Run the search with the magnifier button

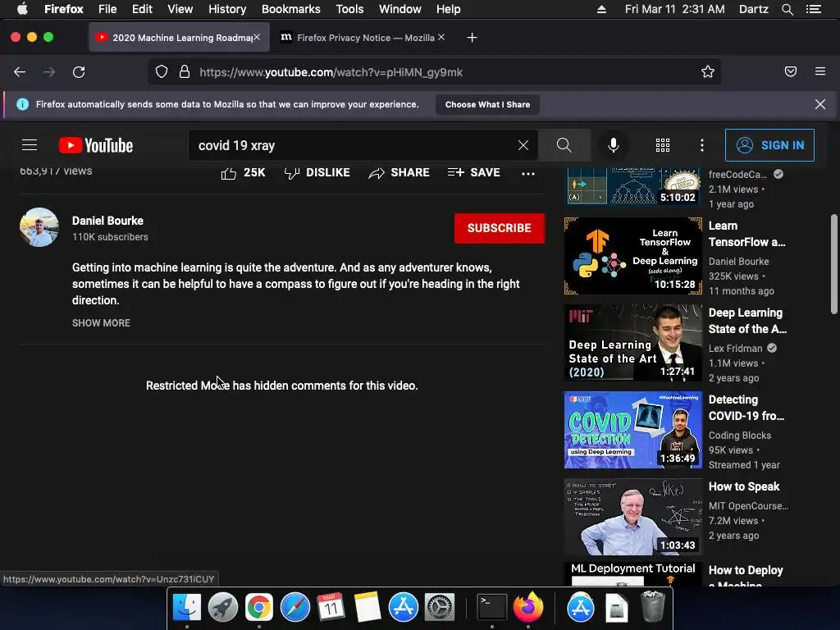point(564,145)
